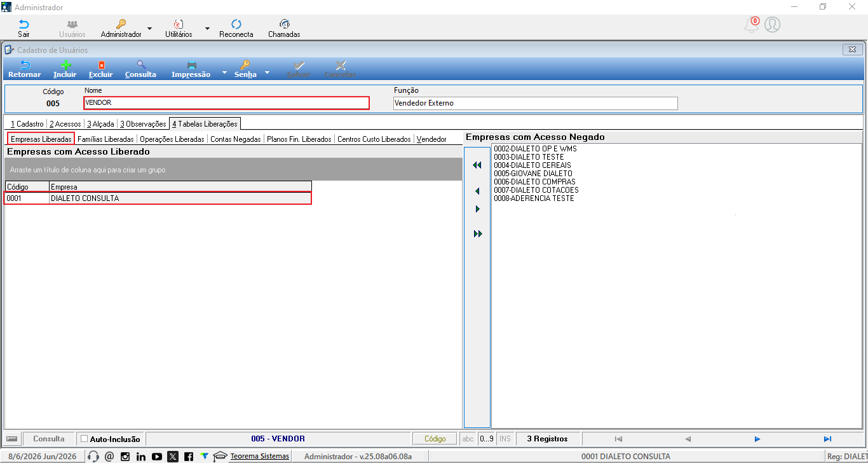The width and height of the screenshot is (868, 463).
Task: Go to next record in the bottom navigator
Action: tap(757, 439)
